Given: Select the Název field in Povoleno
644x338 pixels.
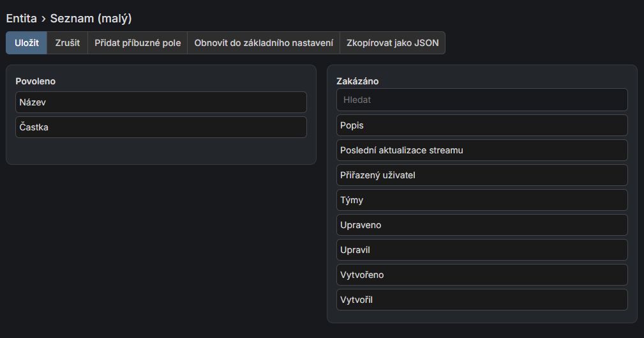Looking at the screenshot, I should point(161,102).
